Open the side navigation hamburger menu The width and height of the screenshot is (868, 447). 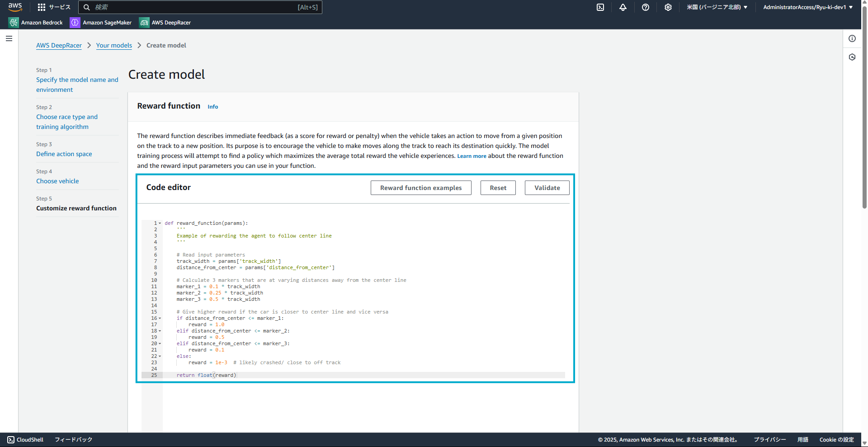point(9,38)
